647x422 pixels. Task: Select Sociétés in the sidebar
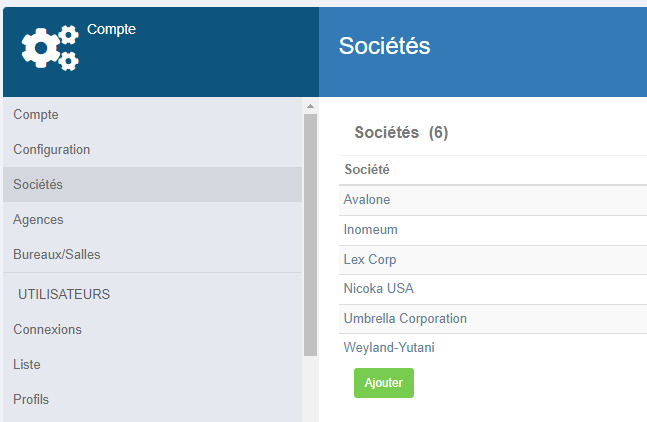point(152,184)
